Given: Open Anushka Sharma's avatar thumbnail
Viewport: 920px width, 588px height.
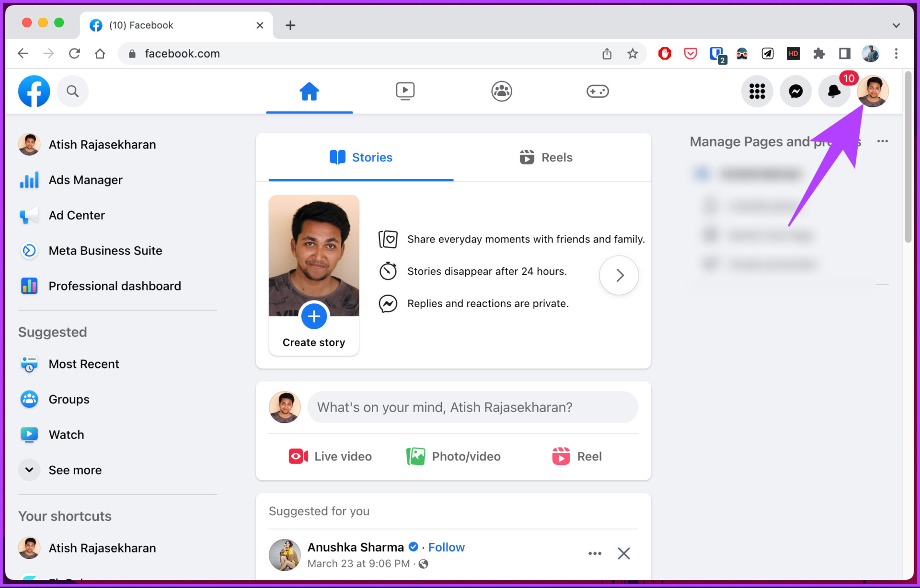Looking at the screenshot, I should coord(285,554).
